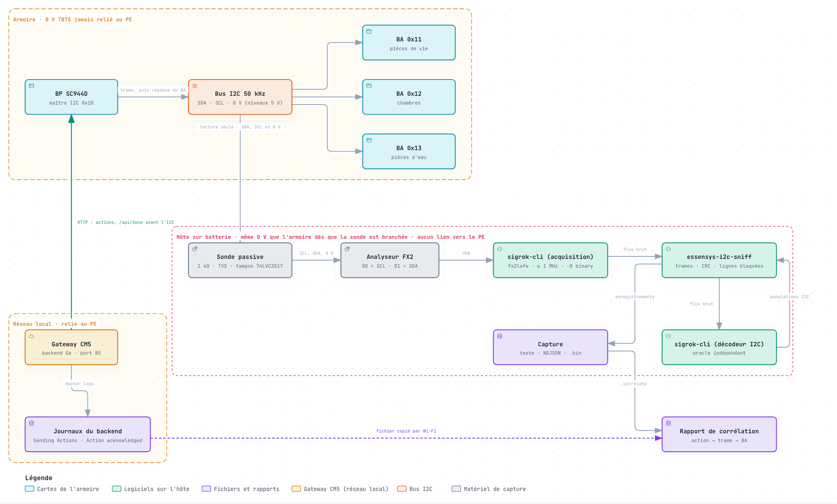Screen dimensions: 837x504
Task: Click the Fichiers et rapports legend swatch
Action: [206, 489]
